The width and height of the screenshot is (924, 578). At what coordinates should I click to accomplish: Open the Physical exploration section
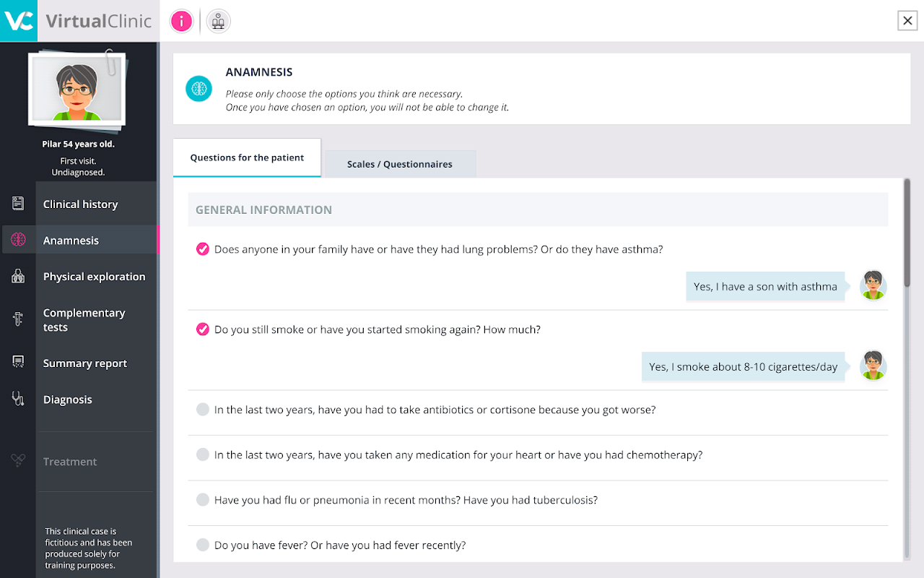click(94, 277)
